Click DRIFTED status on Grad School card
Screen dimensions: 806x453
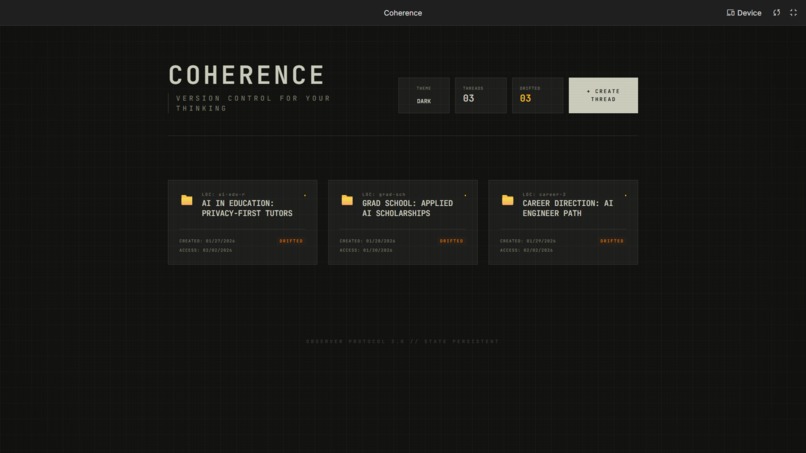(451, 241)
